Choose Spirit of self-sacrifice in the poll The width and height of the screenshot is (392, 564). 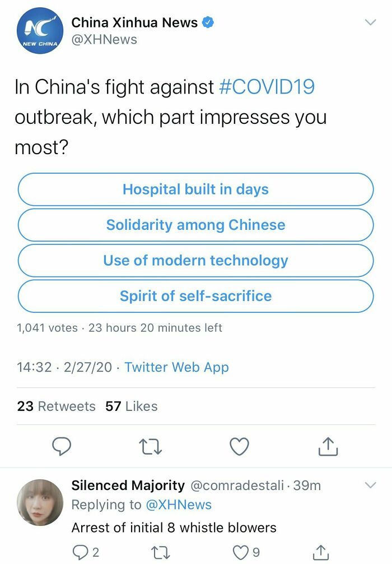[x=195, y=295]
